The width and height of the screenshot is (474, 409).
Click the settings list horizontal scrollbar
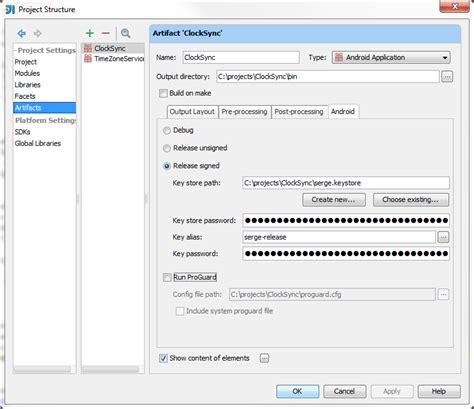point(42,369)
